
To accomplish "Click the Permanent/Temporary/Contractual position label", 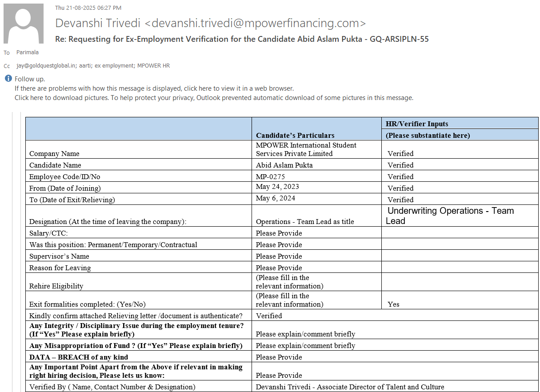I will click(x=113, y=244).
